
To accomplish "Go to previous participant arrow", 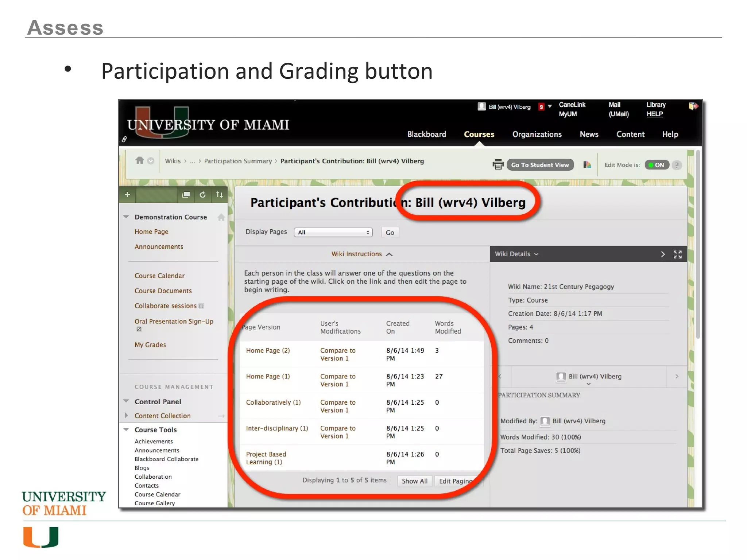I will [500, 376].
